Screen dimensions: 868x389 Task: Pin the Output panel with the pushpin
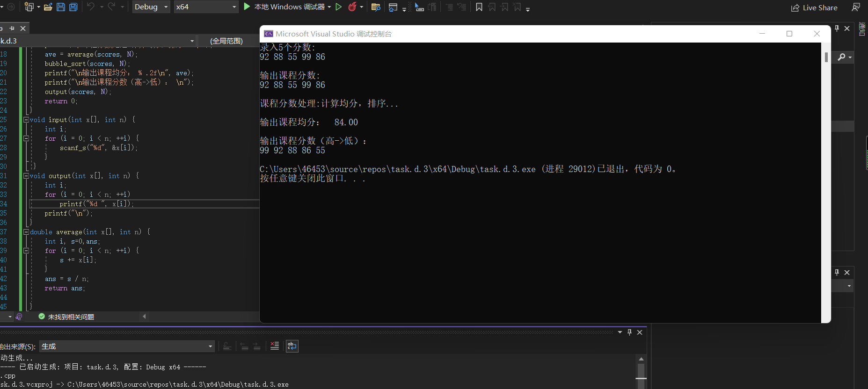click(630, 332)
